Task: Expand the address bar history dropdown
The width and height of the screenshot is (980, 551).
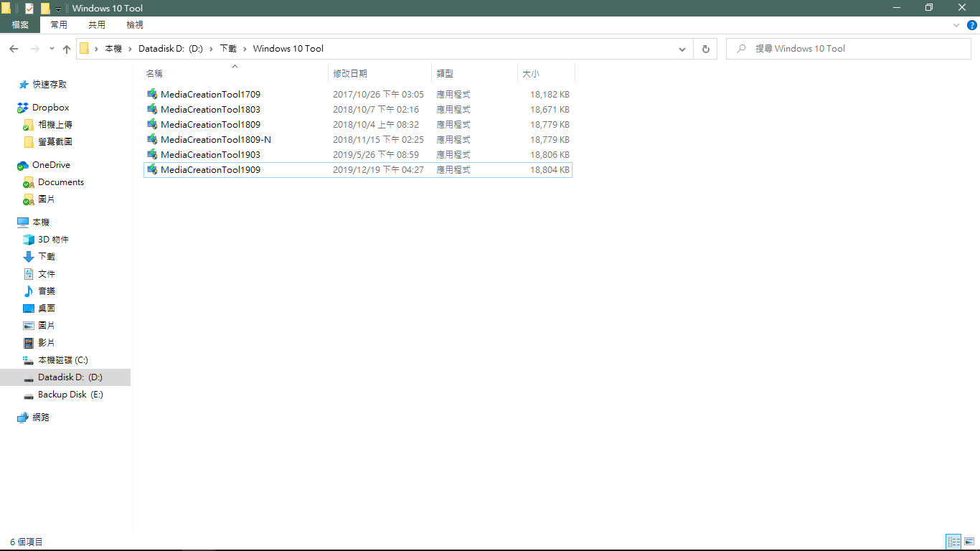Action: [682, 49]
